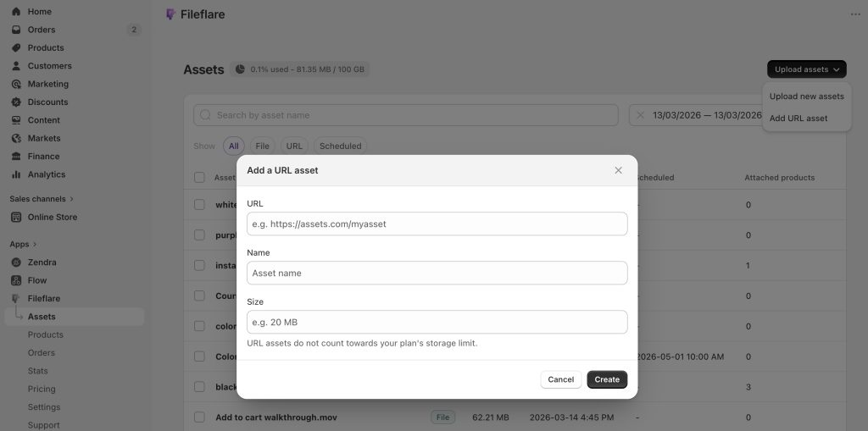Expand the Upload assets dropdown
The height and width of the screenshot is (431, 868).
(x=807, y=69)
